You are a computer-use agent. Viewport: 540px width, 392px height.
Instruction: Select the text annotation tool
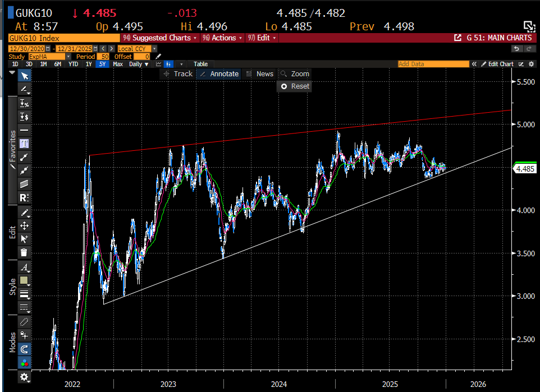[x=25, y=144]
